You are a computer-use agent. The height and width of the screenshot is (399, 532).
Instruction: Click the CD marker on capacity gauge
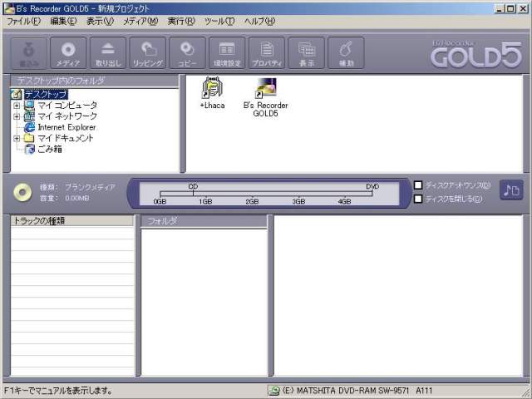193,186
